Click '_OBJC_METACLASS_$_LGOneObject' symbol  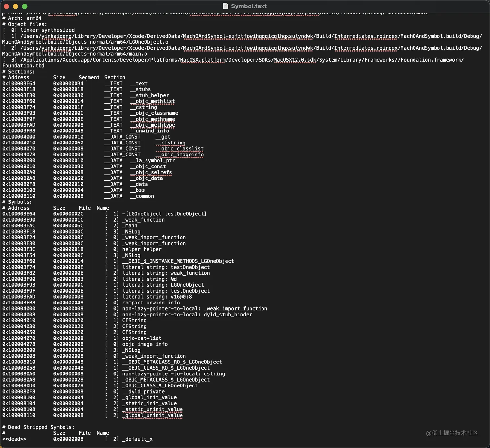pyautogui.click(x=166, y=380)
